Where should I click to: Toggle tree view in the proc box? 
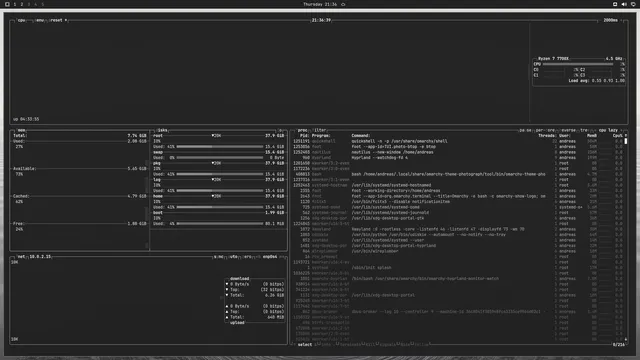(x=584, y=130)
